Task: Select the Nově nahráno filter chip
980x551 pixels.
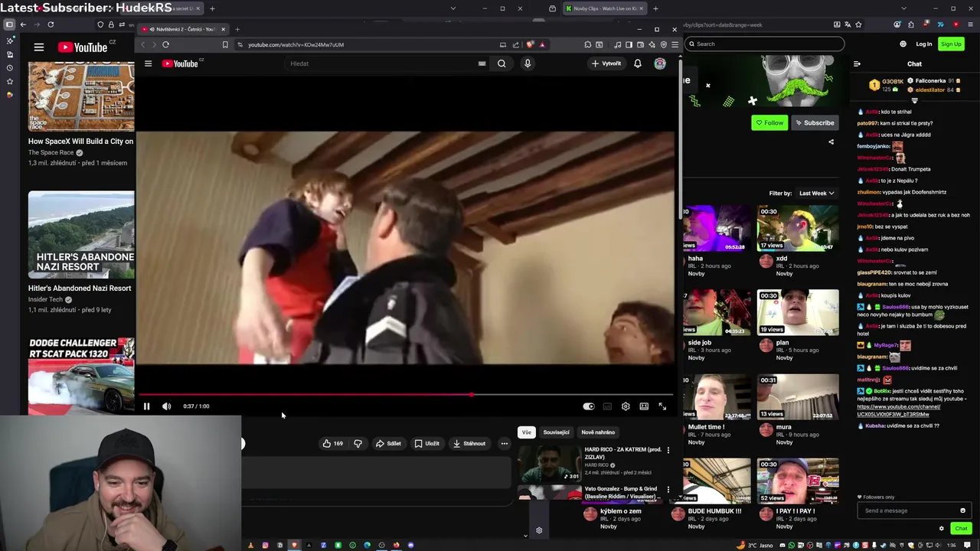Action: click(598, 432)
